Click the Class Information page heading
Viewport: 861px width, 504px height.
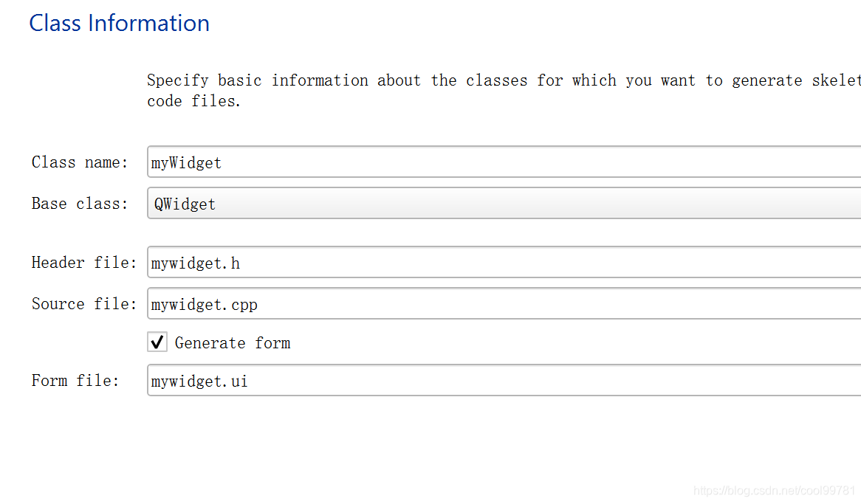(120, 24)
